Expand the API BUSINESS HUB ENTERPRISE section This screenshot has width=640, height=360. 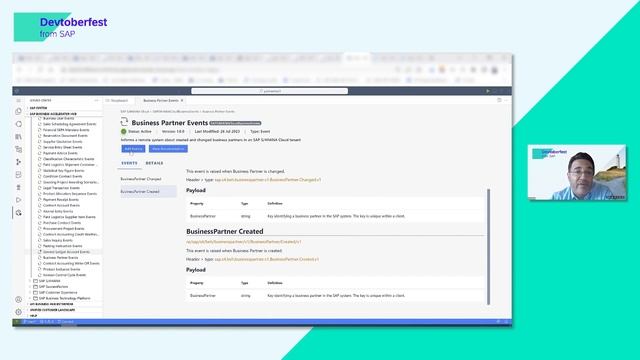[51, 304]
